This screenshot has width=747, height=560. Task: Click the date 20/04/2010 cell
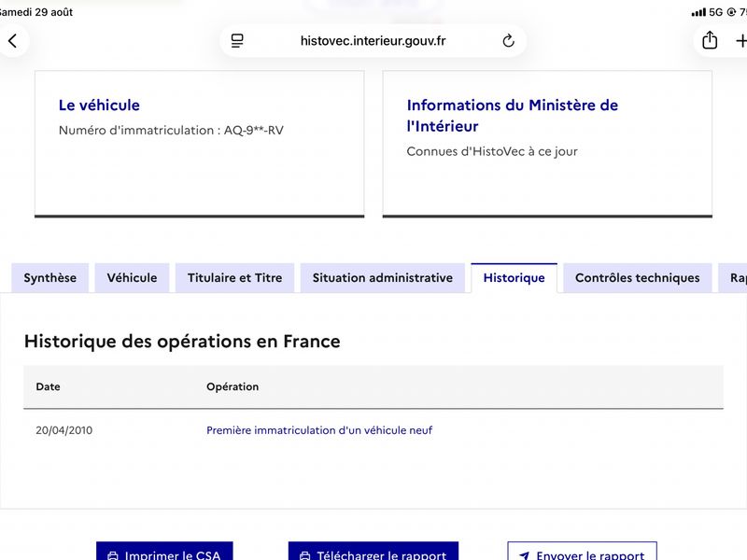tap(64, 430)
